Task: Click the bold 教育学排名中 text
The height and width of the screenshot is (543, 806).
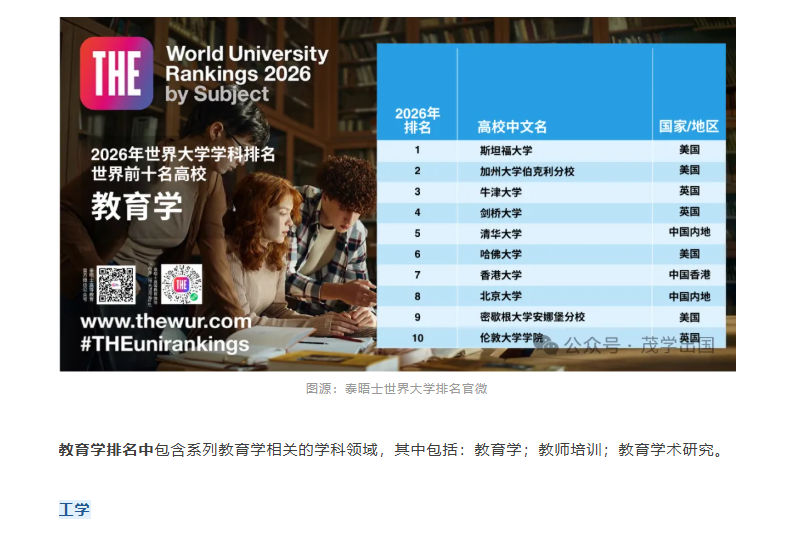Action: (x=106, y=450)
